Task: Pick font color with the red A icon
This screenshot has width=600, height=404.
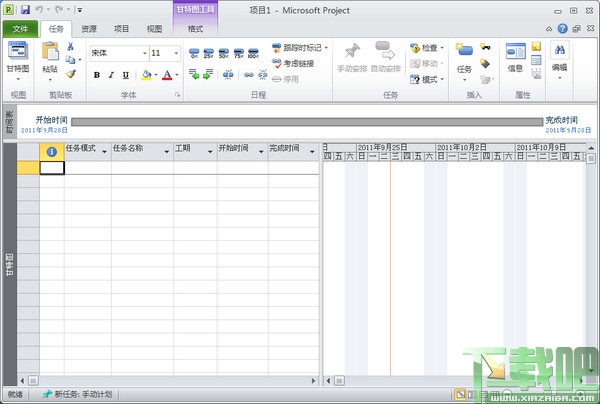Action: (167, 75)
